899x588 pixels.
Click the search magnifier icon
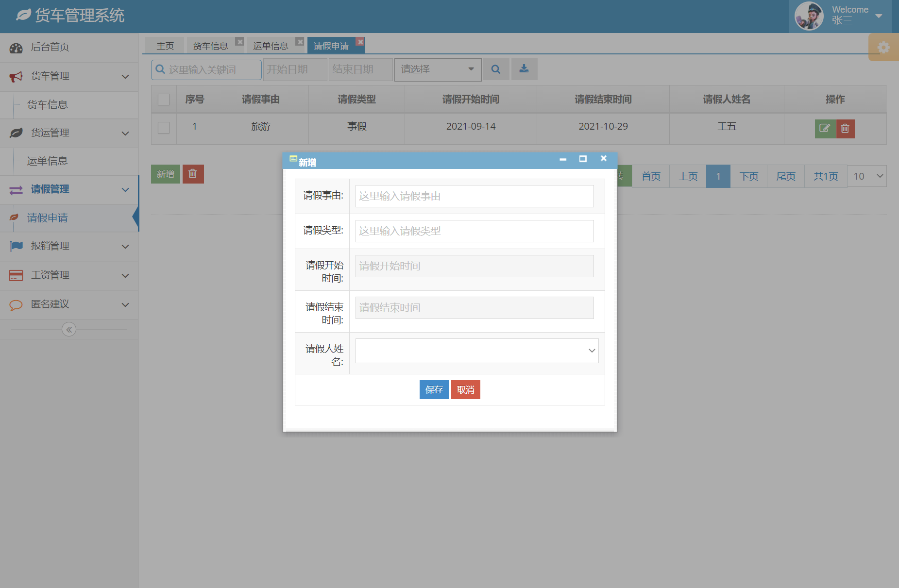coord(496,69)
